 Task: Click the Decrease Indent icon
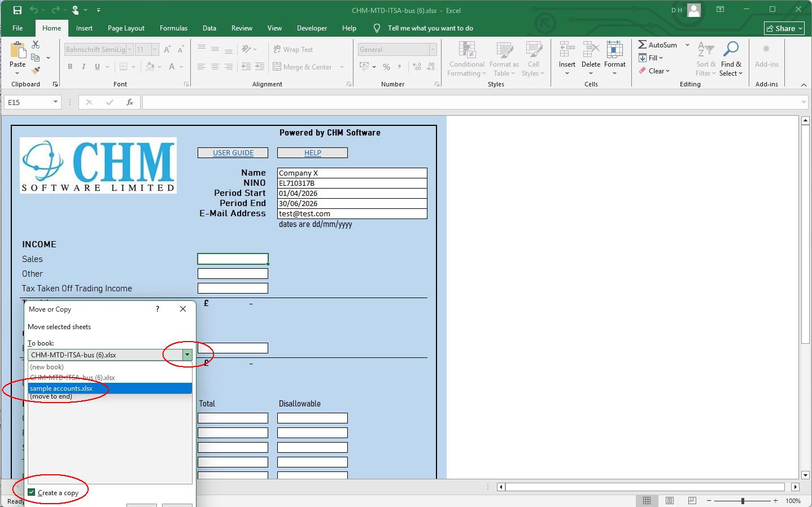(x=246, y=67)
